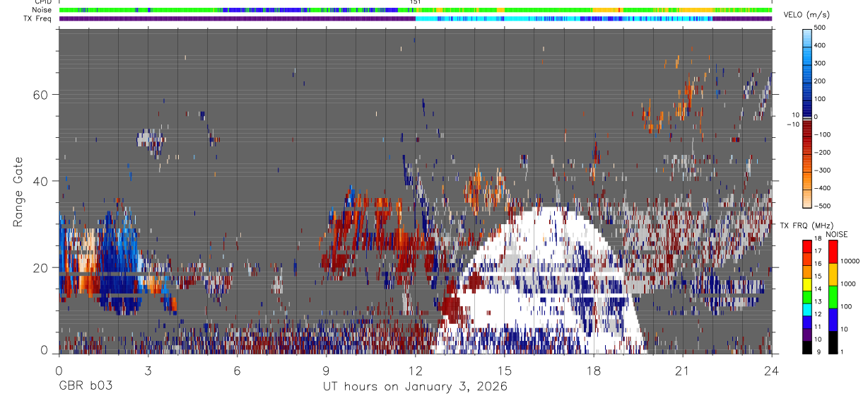868x401 pixels.
Task: Click the 18 tick on the UT hours axis
Action: (x=594, y=369)
